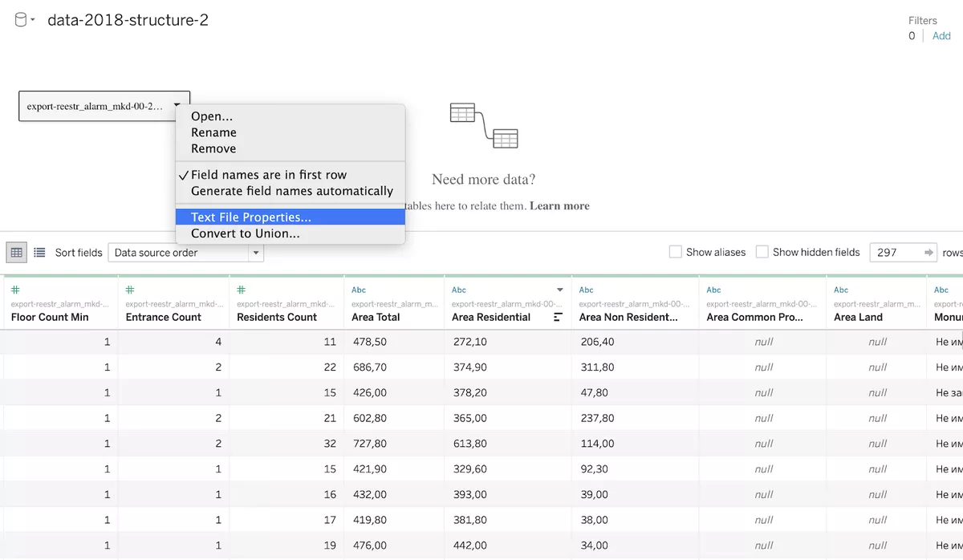Click the Abc type icon above Area Total
Screen dimensions: 963x560
[x=359, y=290]
